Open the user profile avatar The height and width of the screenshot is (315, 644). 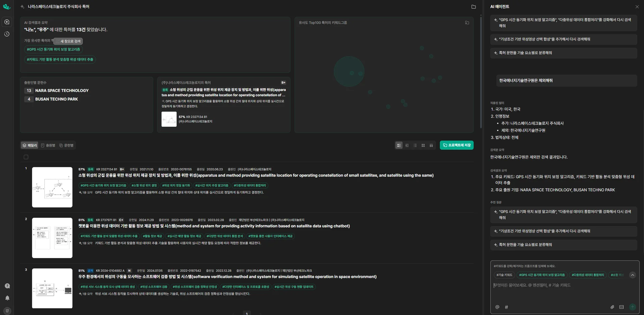pos(7,311)
